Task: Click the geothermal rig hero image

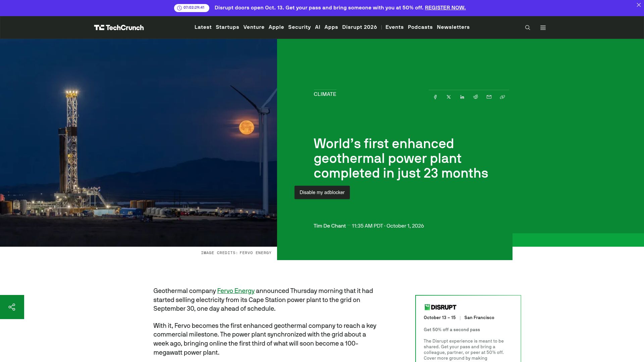Action: click(139, 143)
